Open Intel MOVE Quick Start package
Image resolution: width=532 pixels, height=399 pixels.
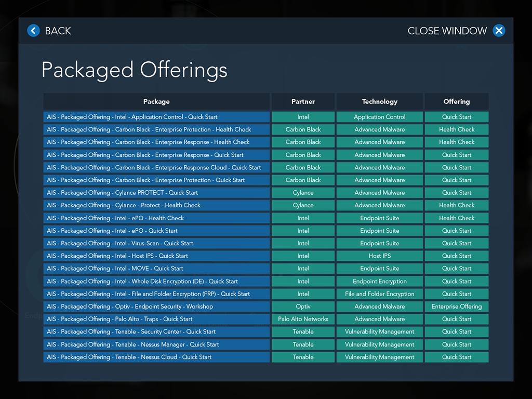156,269
